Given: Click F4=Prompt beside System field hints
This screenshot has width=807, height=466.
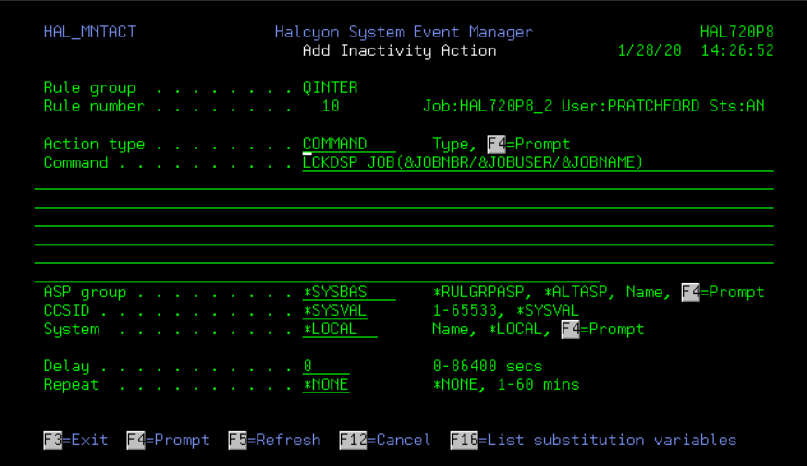Looking at the screenshot, I should pyautogui.click(x=603, y=329).
